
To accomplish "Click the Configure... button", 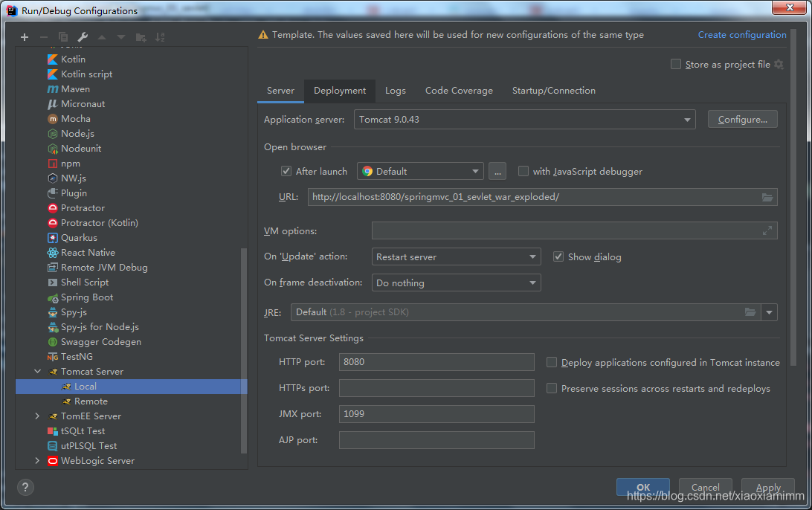I will click(x=743, y=120).
